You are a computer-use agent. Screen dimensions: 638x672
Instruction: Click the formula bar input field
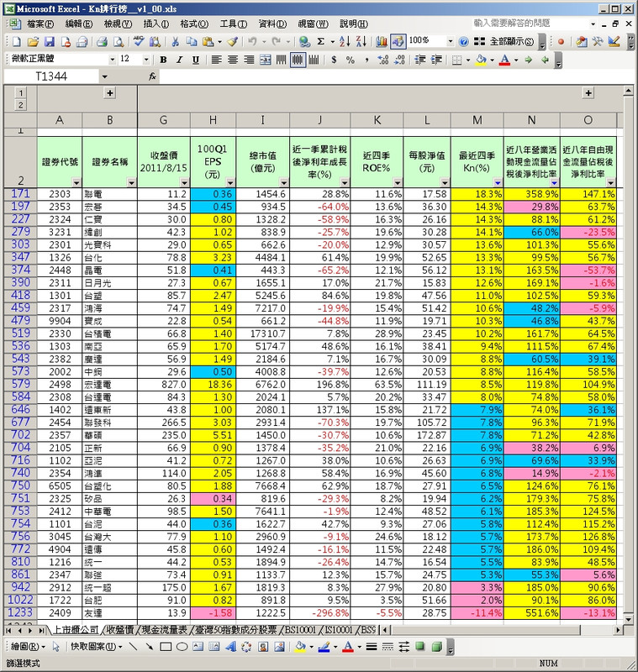click(x=397, y=77)
